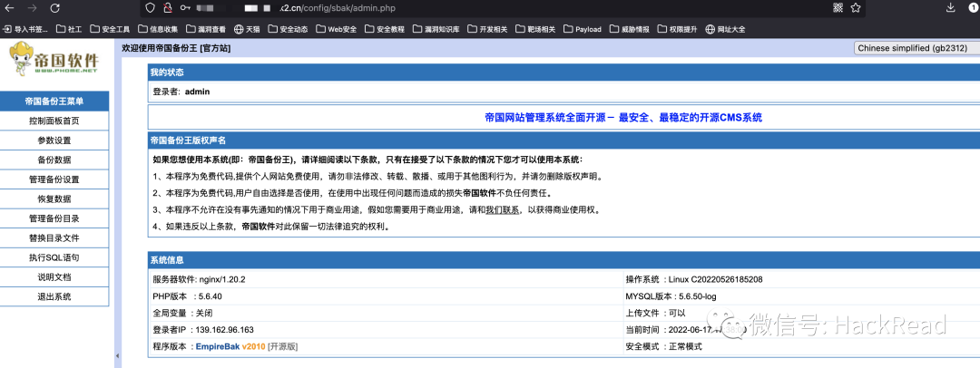Click the 登录者 admin text
The height and width of the screenshot is (368, 980).
click(181, 92)
